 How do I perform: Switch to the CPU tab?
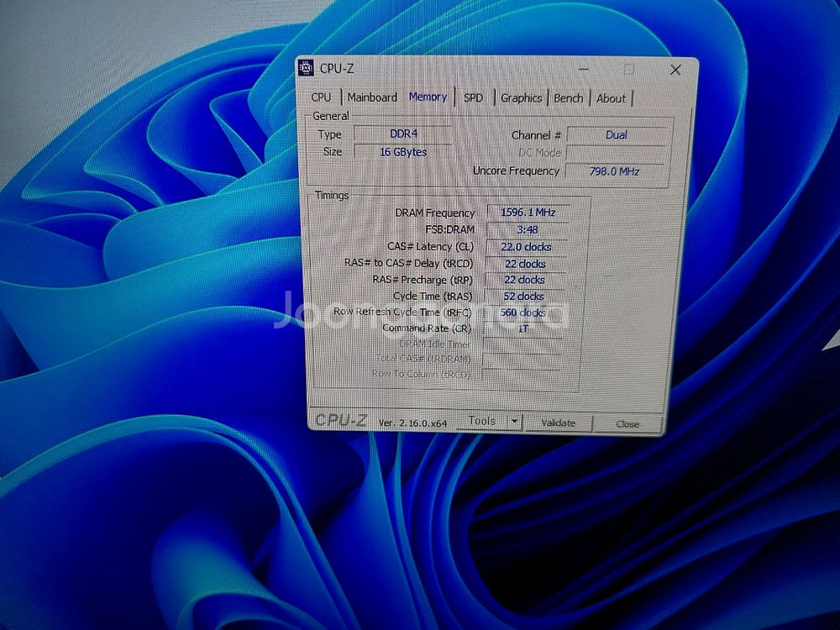tap(321, 97)
